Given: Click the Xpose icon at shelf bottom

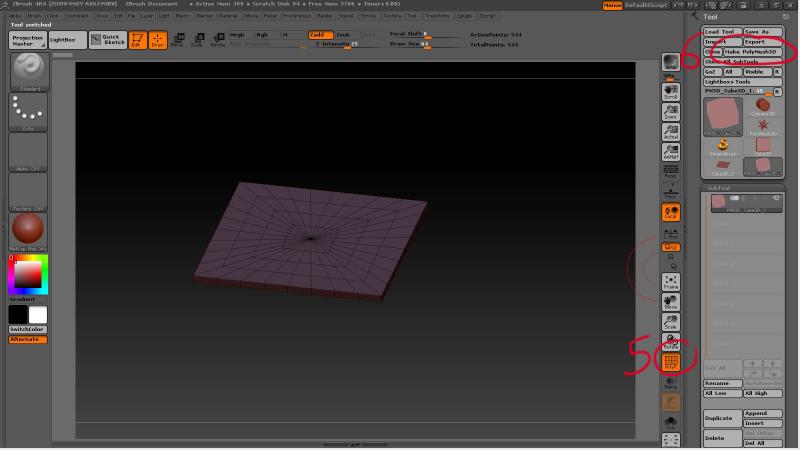Looking at the screenshot, I should (670, 440).
